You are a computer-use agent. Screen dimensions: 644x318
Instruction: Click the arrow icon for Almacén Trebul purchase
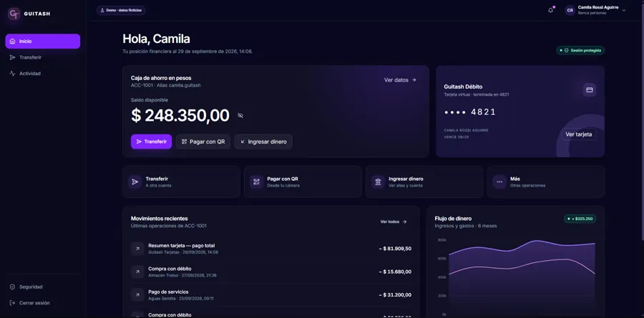pyautogui.click(x=137, y=272)
